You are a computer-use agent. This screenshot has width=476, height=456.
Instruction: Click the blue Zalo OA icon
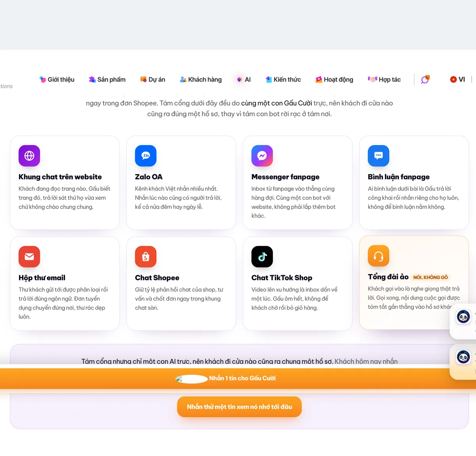tap(146, 156)
